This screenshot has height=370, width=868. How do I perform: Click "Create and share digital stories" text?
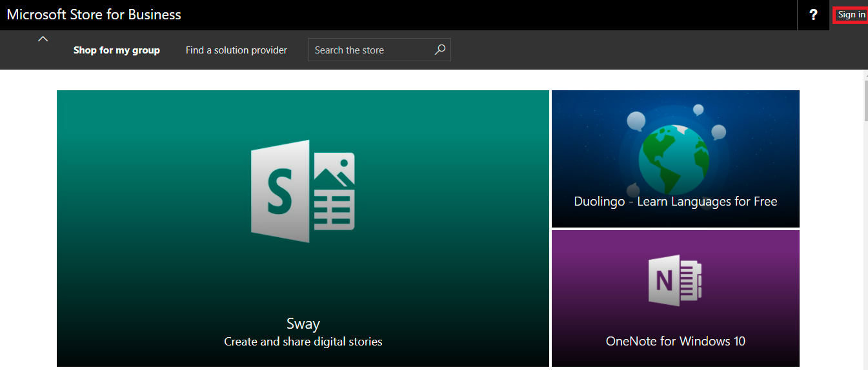pos(303,342)
